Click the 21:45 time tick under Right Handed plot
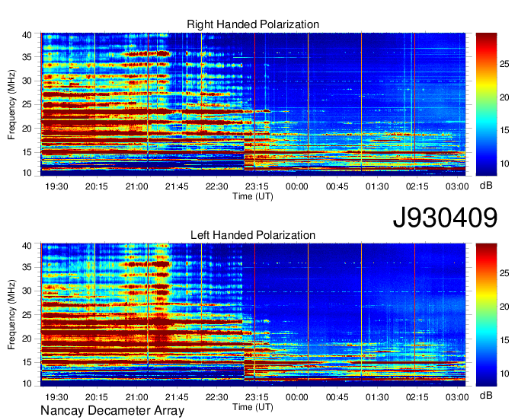The height and width of the screenshot is (420, 518). pos(177,186)
